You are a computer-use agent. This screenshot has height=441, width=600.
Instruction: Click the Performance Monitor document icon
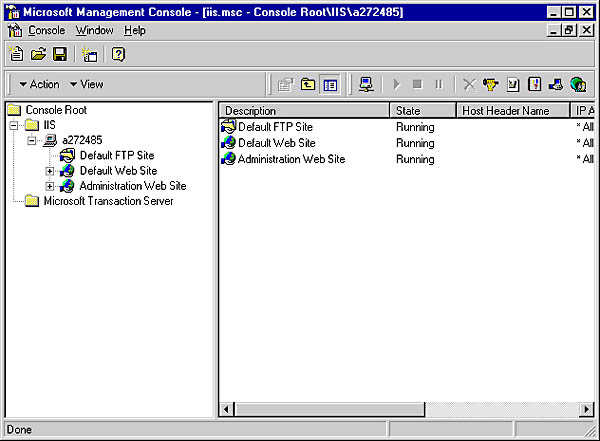click(x=513, y=84)
